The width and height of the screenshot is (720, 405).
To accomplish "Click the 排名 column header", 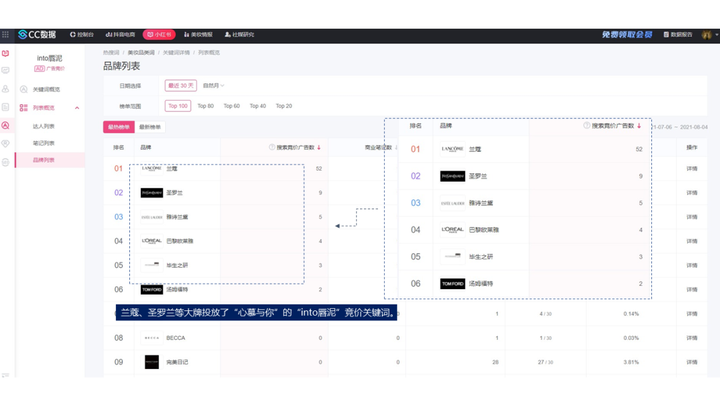I will [x=118, y=147].
